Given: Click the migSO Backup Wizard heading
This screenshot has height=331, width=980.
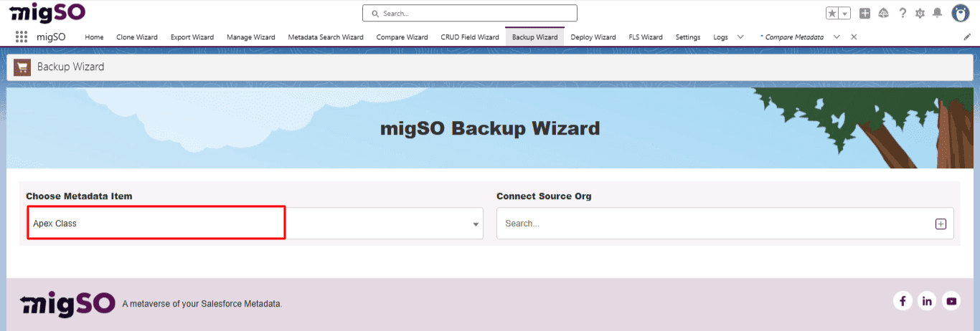Looking at the screenshot, I should pyautogui.click(x=490, y=129).
